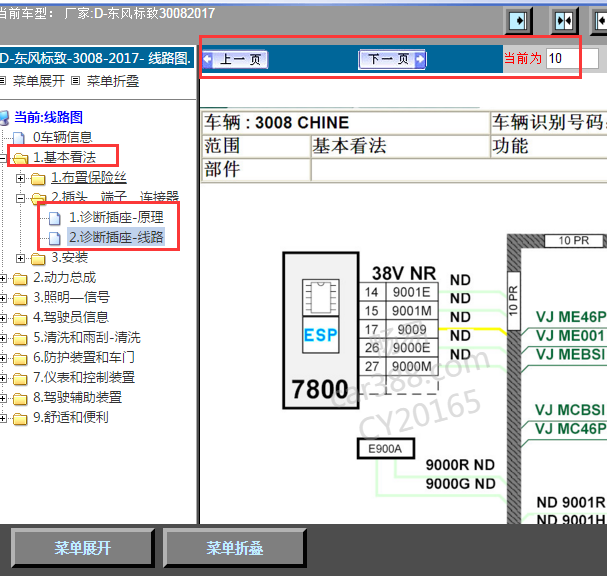Click the folder icon of 9.舒适和便利
Viewport: 607px width, 581px height.
(x=20, y=419)
